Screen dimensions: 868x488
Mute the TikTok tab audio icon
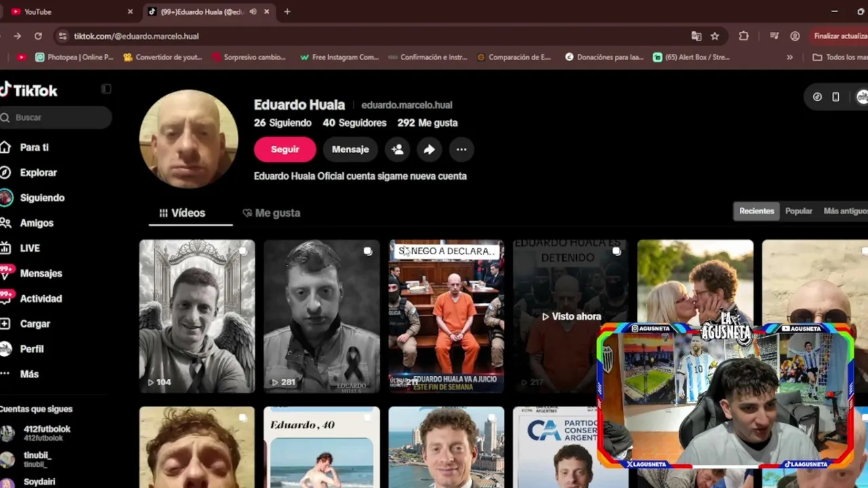[253, 12]
